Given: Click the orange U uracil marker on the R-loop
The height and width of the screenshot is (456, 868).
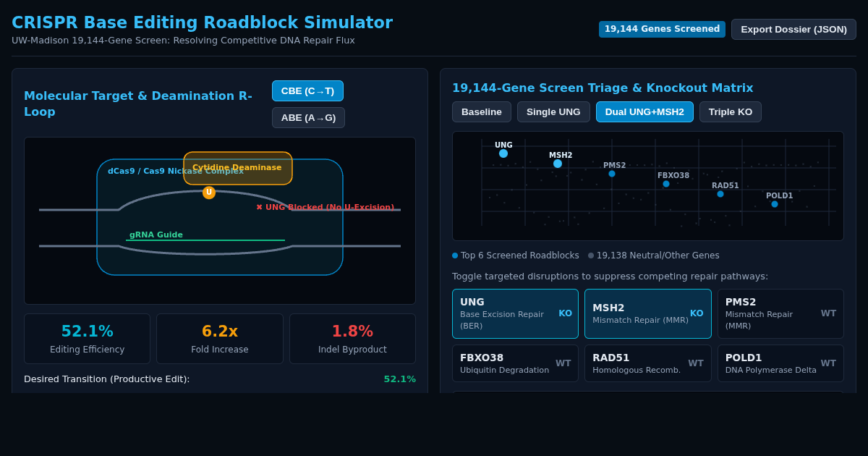Looking at the screenshot, I should 209,193.
